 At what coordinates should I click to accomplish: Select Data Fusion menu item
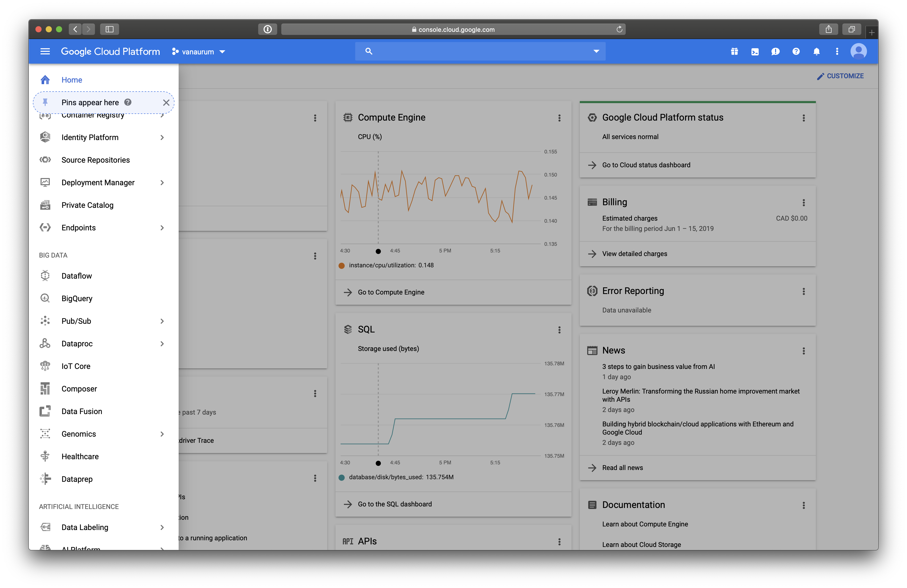point(104,411)
